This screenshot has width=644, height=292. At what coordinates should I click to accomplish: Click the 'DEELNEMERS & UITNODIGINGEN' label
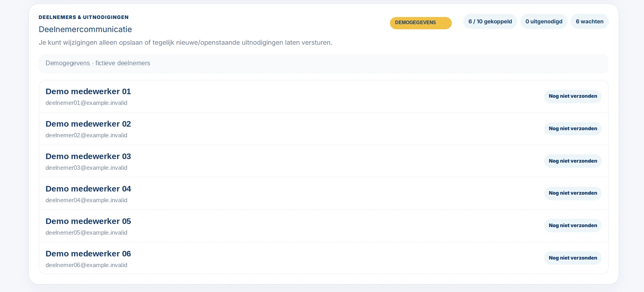(84, 17)
